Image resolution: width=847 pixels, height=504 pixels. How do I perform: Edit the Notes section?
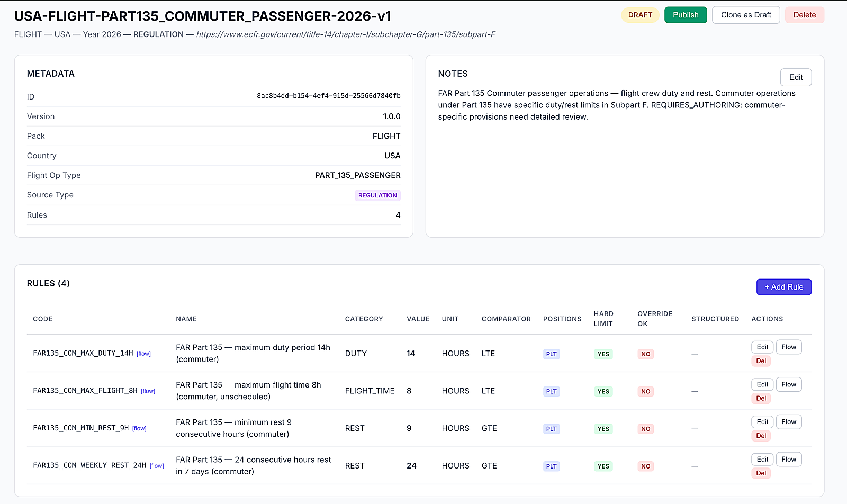(796, 77)
